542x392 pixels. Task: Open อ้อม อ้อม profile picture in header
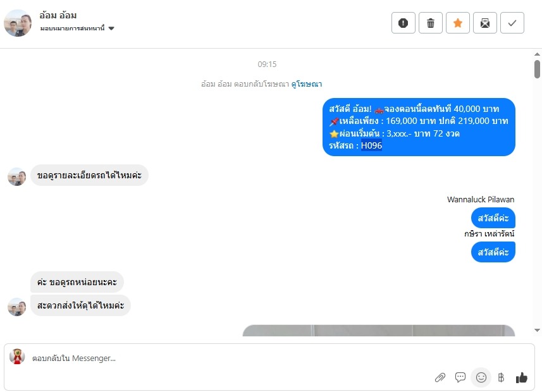[18, 23]
